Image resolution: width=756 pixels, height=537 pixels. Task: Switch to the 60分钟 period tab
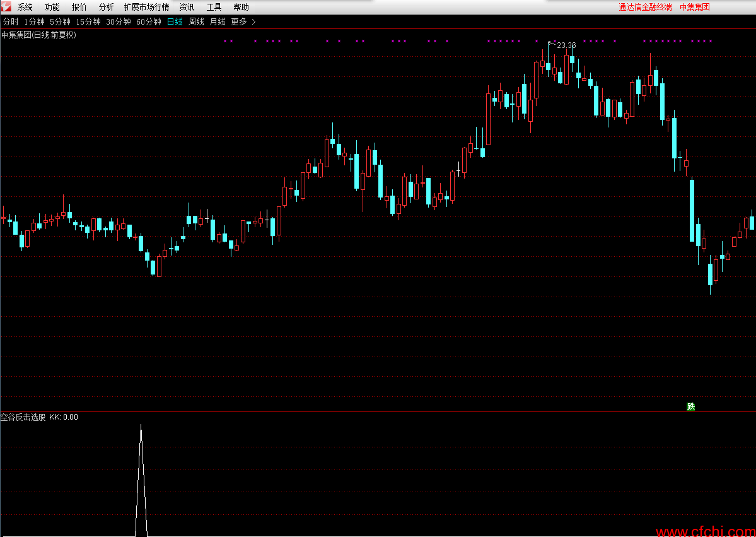click(149, 21)
